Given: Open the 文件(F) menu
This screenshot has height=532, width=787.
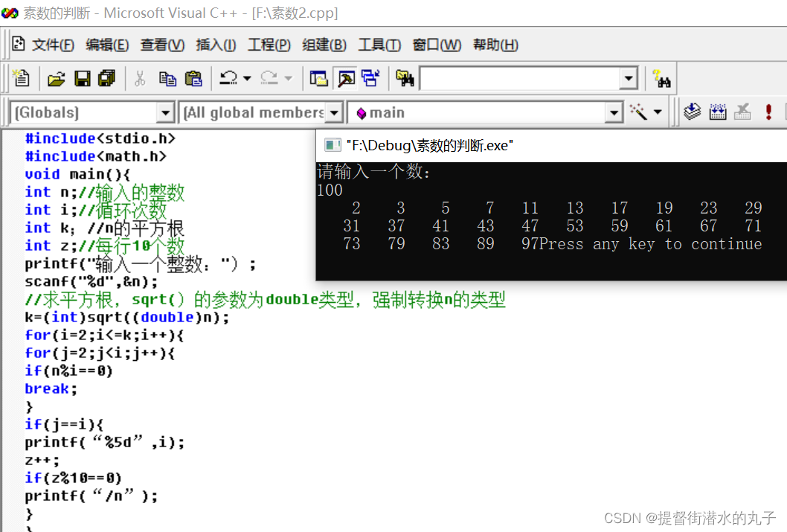Looking at the screenshot, I should pyautogui.click(x=54, y=45).
